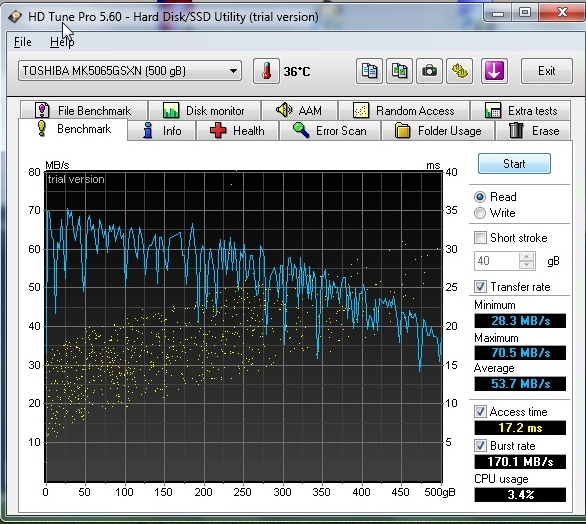Enable the Short stroke checkbox
The height and width of the screenshot is (524, 586).
click(x=480, y=238)
